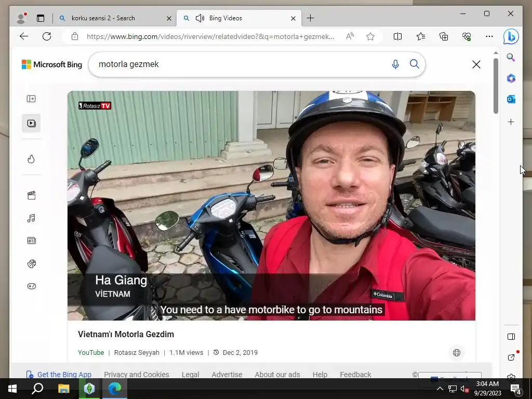Viewport: 532px width, 399px height.
Task: Open Music videos category
Action: pos(31,218)
